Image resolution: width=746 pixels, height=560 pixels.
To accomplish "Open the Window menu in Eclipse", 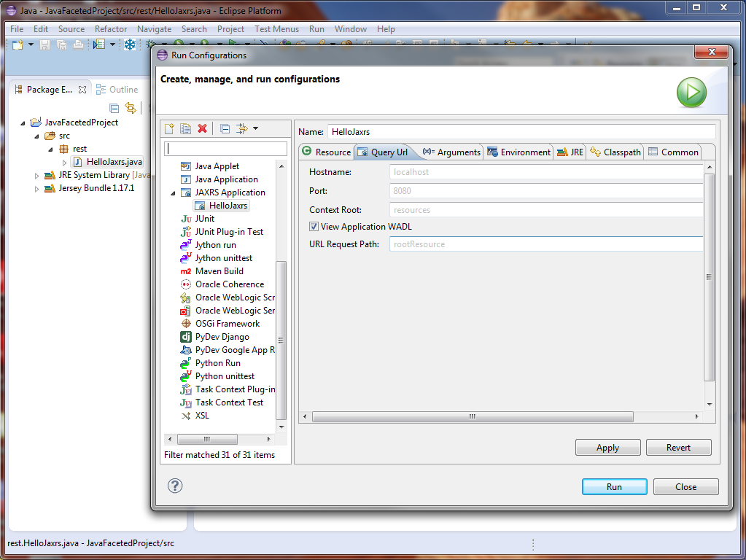I will 351,29.
